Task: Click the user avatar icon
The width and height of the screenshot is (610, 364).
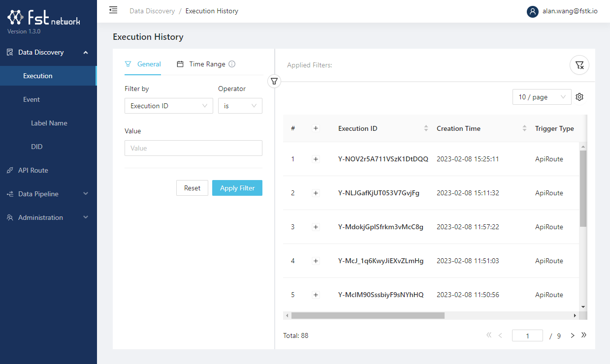Action: tap(532, 11)
